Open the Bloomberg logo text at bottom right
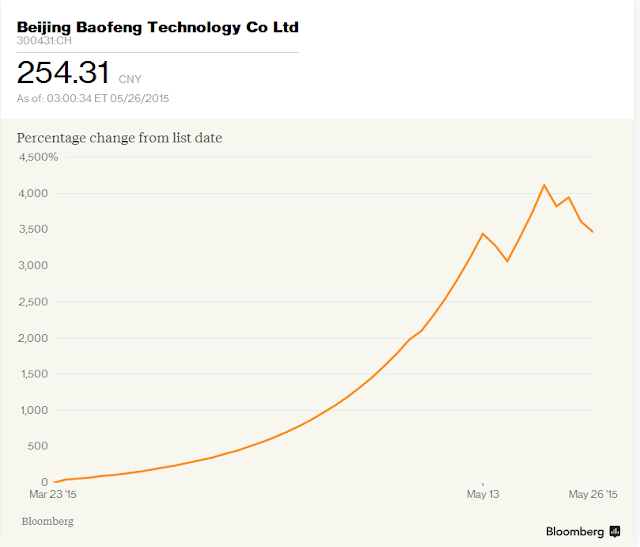Image resolution: width=640 pixels, height=547 pixels. tap(575, 532)
